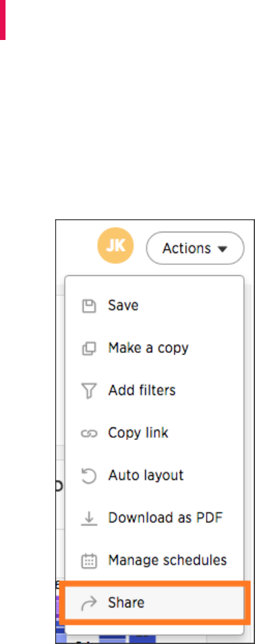255x644 pixels.
Task: Choose Download as PDF option
Action: [165, 518]
